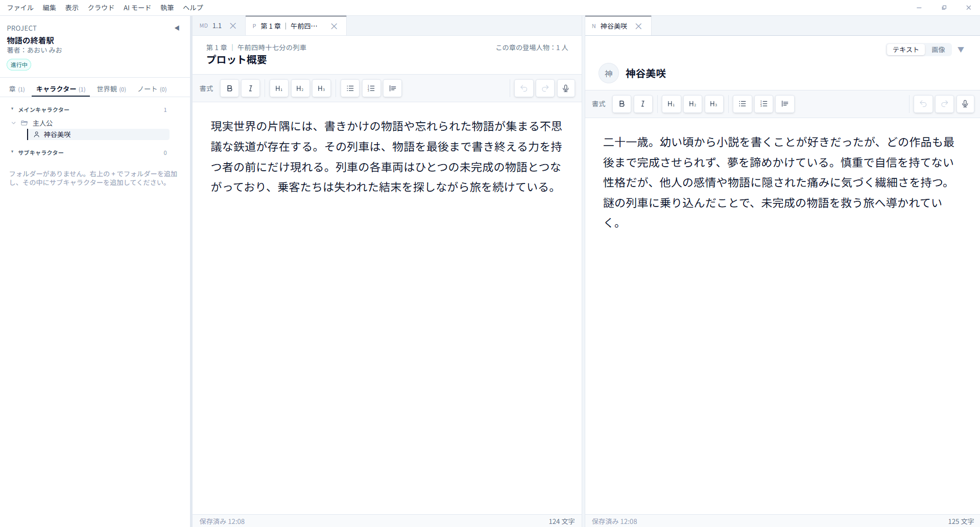Open the 編集 menu
This screenshot has width=980, height=527.
point(50,8)
